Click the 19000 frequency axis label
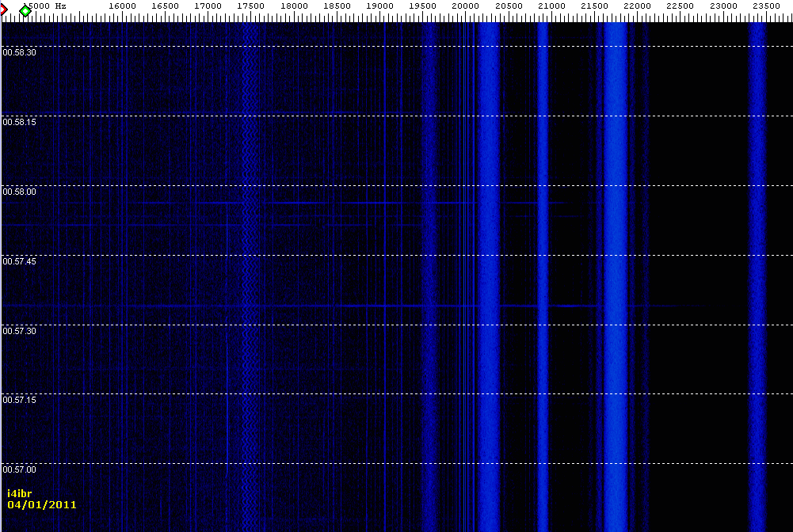This screenshot has width=793, height=532. (x=379, y=6)
